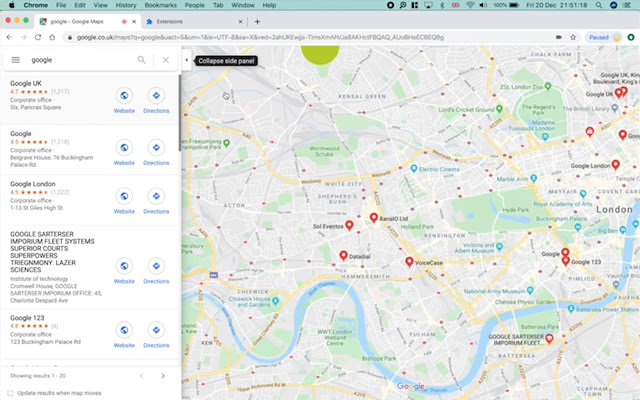Bookmark this page with star icon
This screenshot has width=640, height=400.
[x=573, y=37]
